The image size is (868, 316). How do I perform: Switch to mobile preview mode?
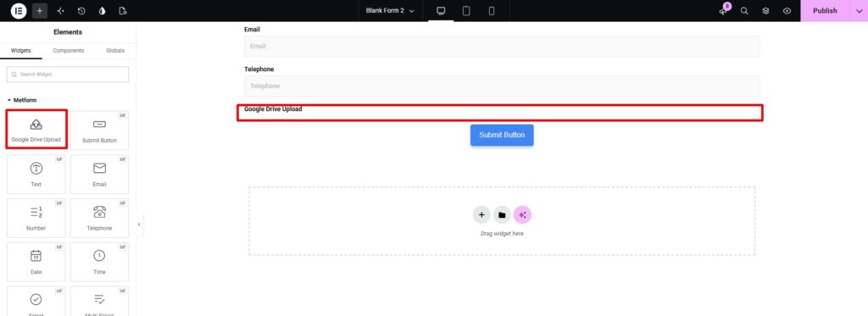(x=491, y=10)
